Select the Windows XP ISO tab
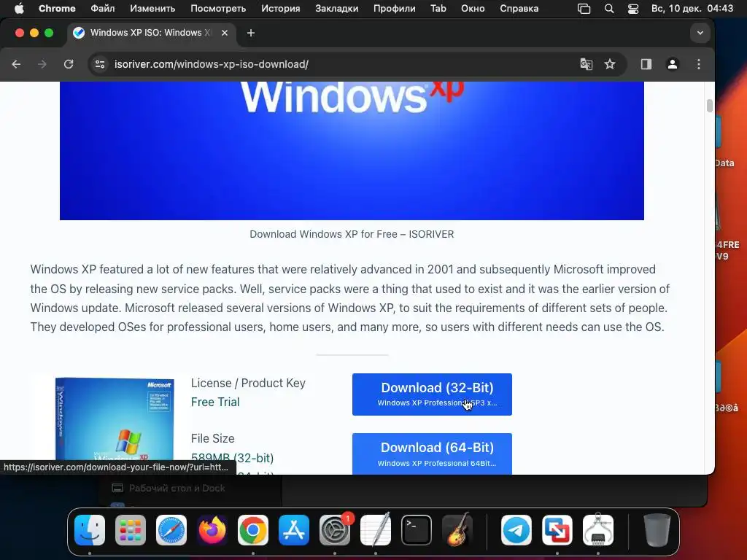 click(152, 33)
